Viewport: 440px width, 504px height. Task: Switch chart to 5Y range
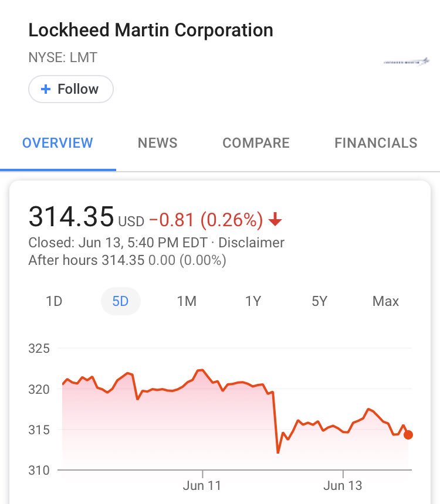tap(319, 301)
